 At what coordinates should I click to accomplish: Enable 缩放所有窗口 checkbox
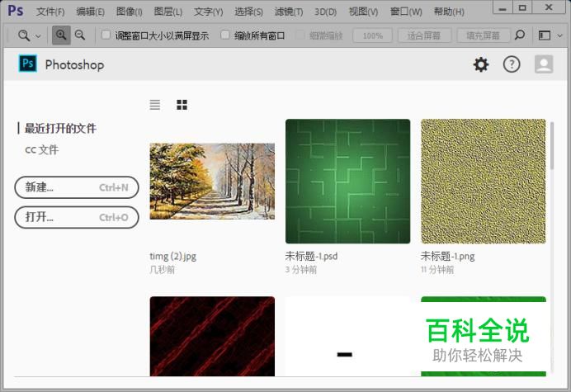click(225, 35)
